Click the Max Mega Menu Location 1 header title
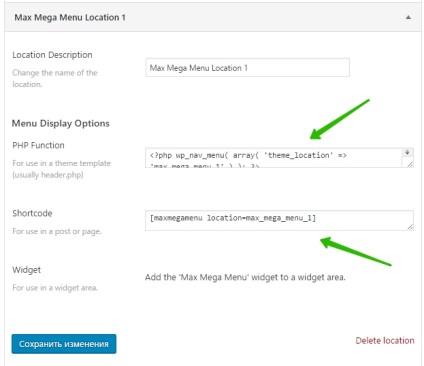This screenshot has height=366, width=424. [x=70, y=17]
